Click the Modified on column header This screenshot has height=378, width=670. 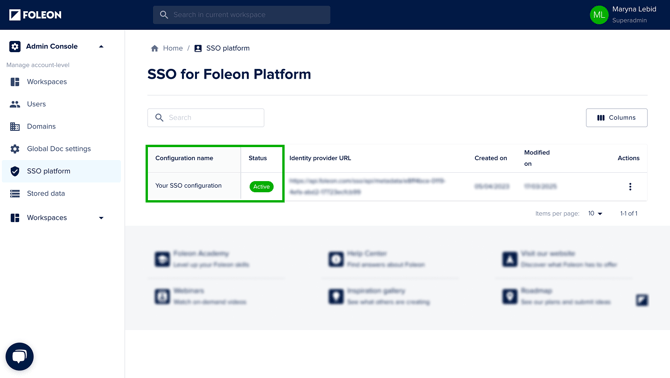(x=537, y=158)
